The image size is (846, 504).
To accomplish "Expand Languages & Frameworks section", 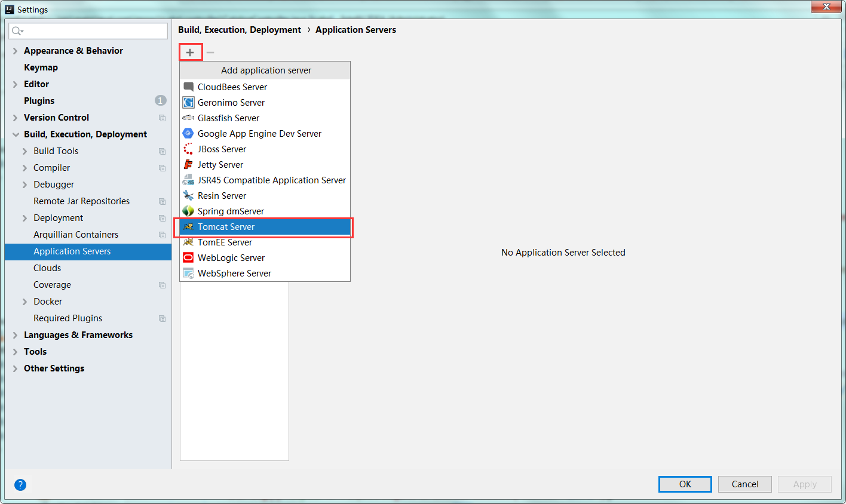I will click(x=16, y=336).
